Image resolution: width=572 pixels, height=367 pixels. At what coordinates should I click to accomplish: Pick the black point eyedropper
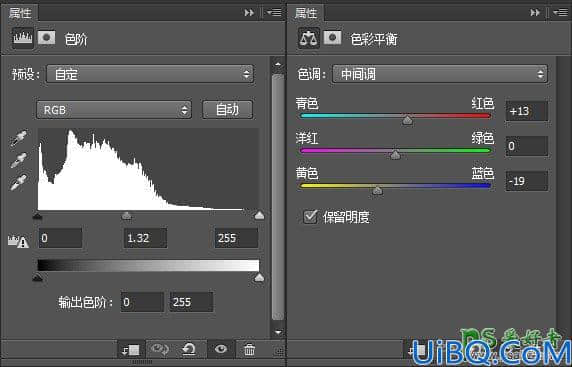[18, 139]
